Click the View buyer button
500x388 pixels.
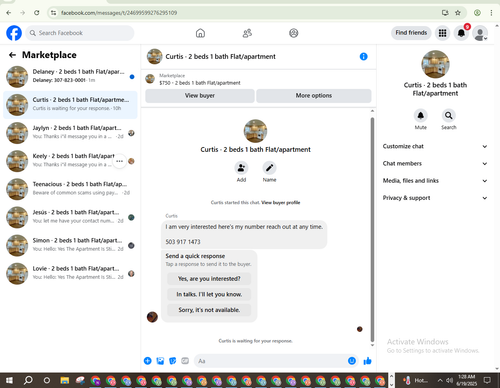(200, 96)
